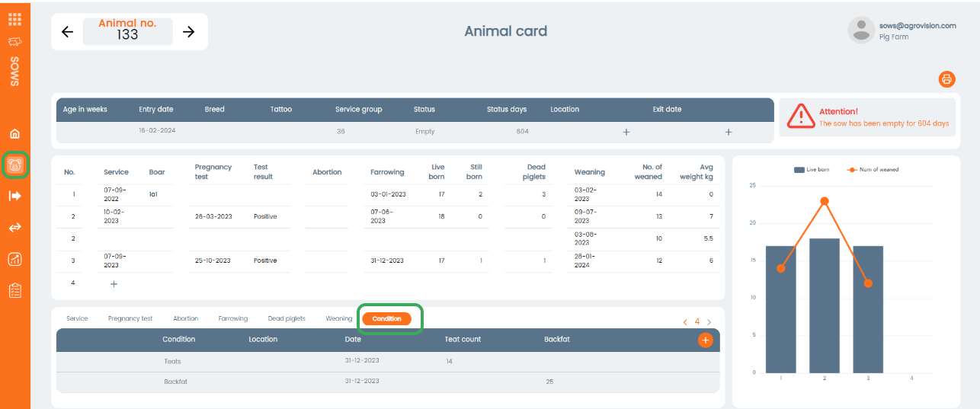This screenshot has width=980, height=409.
Task: Click the pig logo in sidebar
Action: pos(14,42)
